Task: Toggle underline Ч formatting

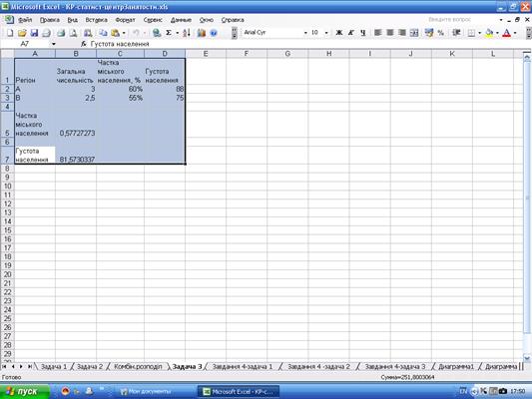Action: tap(363, 33)
